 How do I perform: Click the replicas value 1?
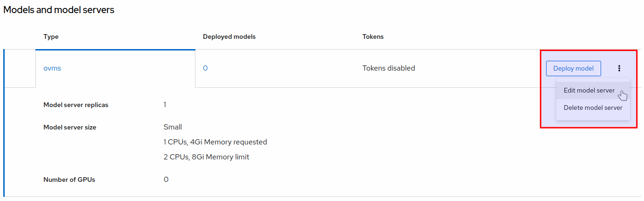click(x=165, y=105)
